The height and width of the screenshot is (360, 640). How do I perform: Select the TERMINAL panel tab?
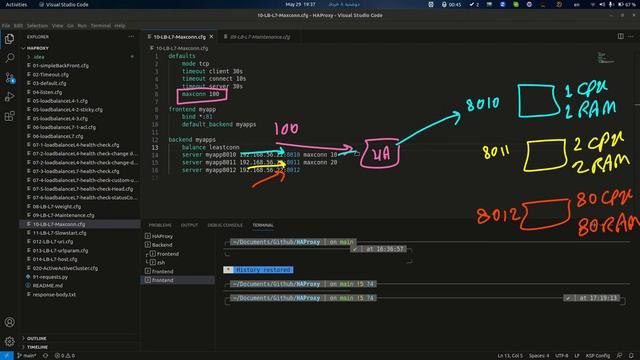(263, 225)
